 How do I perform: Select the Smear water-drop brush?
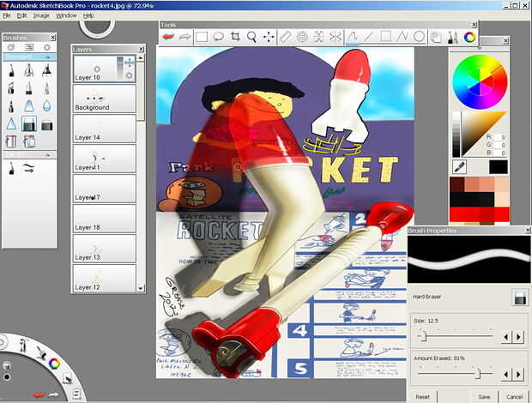click(47, 106)
